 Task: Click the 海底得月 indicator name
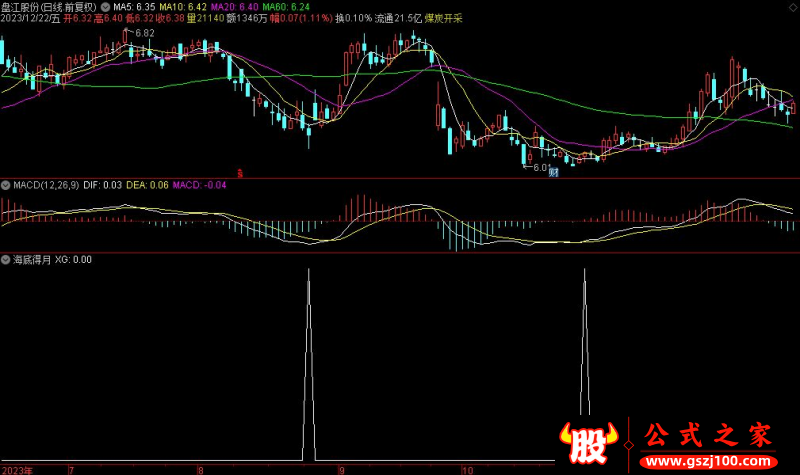click(x=32, y=260)
